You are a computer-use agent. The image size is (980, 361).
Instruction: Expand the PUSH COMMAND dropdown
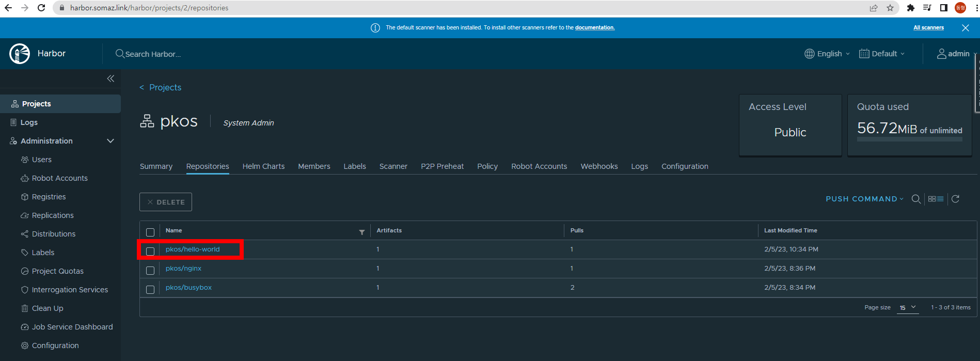(x=865, y=199)
